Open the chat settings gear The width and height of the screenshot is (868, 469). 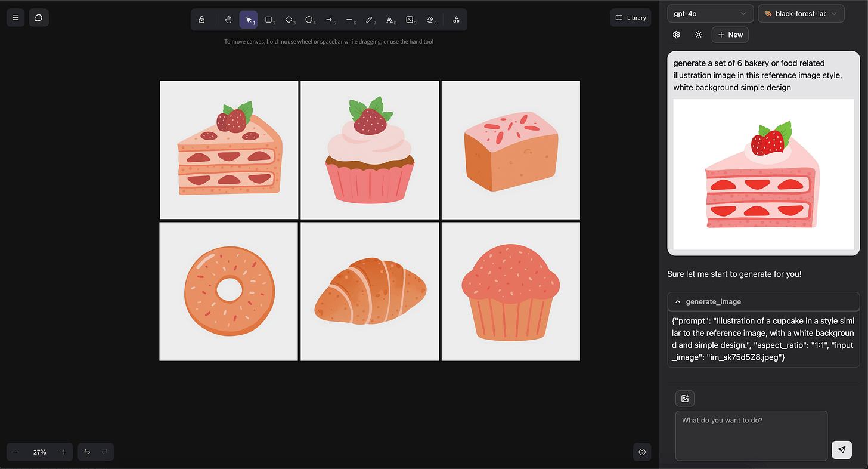pyautogui.click(x=676, y=35)
